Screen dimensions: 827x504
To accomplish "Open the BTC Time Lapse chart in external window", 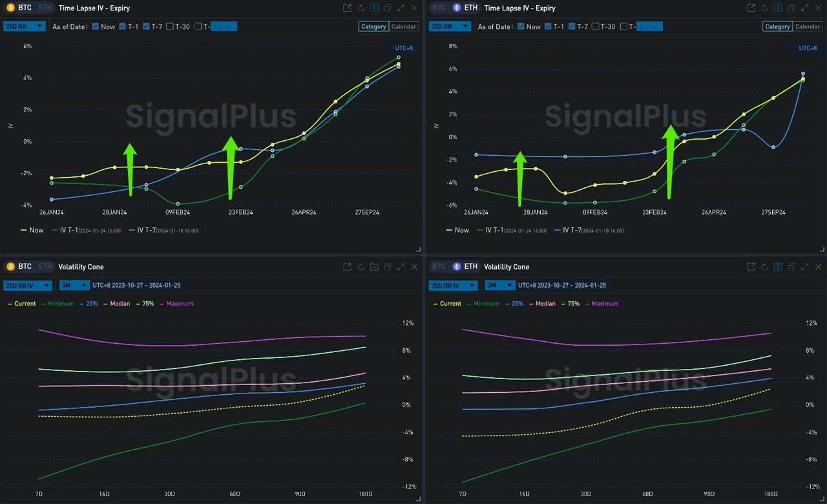I will 347,8.
